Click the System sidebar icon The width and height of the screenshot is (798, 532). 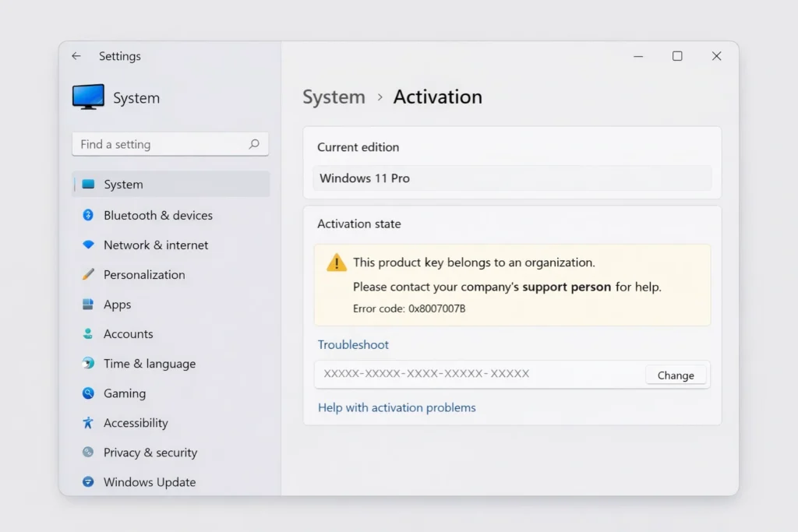(88, 184)
